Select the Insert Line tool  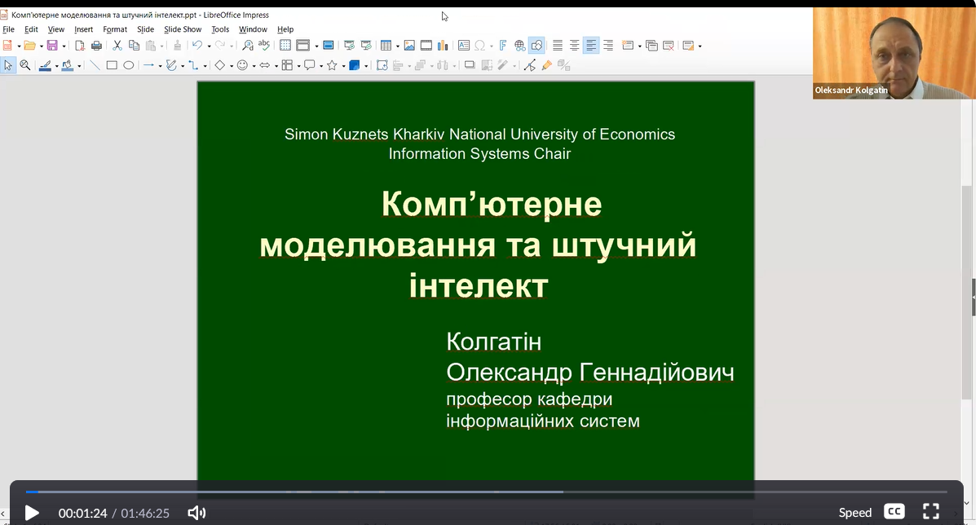click(95, 65)
